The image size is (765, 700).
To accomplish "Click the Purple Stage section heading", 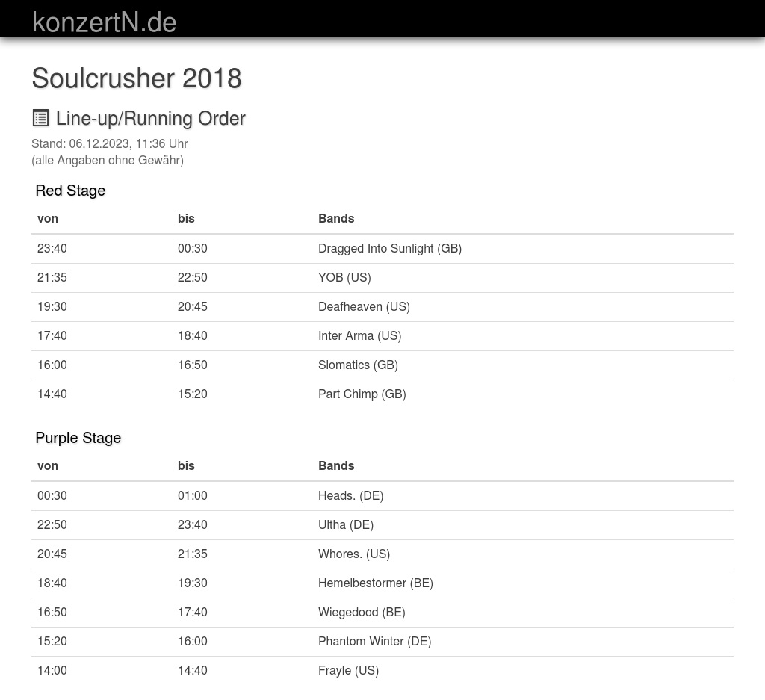I will pos(78,438).
